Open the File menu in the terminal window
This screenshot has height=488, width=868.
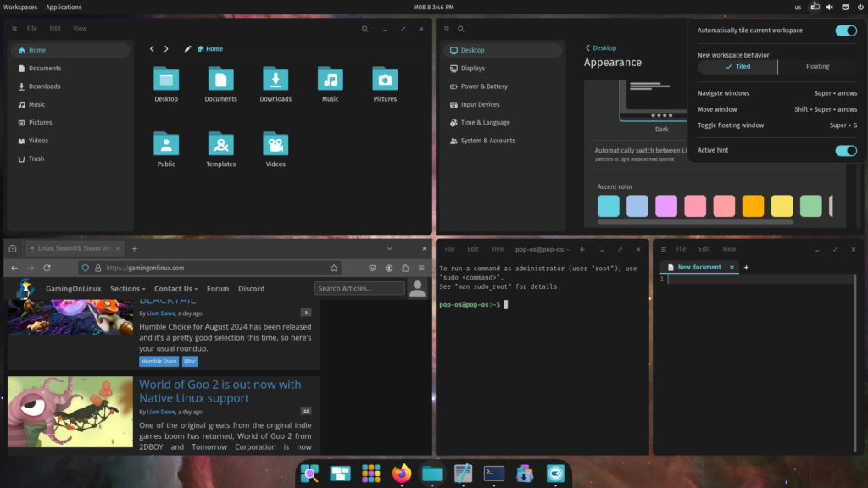449,248
